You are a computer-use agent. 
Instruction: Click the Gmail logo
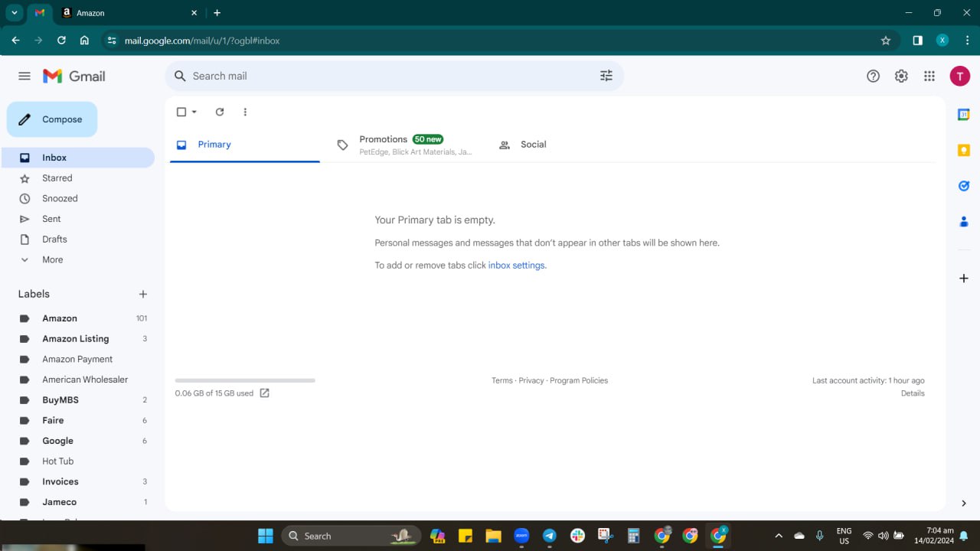[x=74, y=76]
